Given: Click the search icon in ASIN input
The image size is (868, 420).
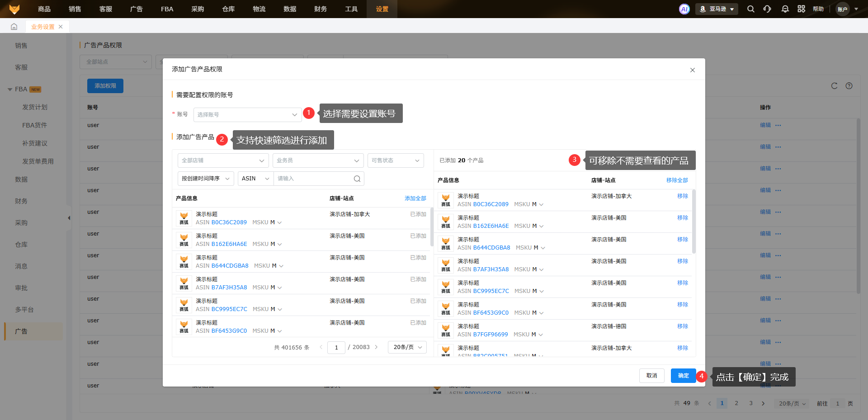Looking at the screenshot, I should click(357, 179).
